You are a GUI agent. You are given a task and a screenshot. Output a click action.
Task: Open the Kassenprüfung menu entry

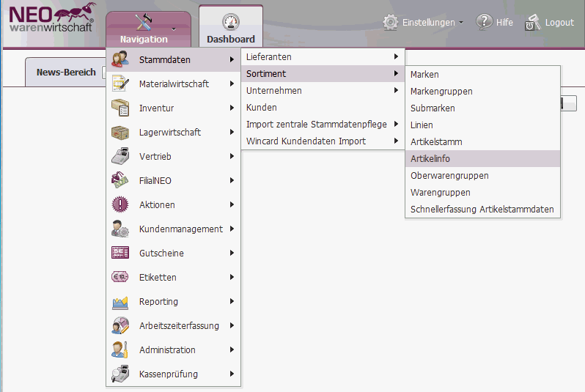pos(174,374)
